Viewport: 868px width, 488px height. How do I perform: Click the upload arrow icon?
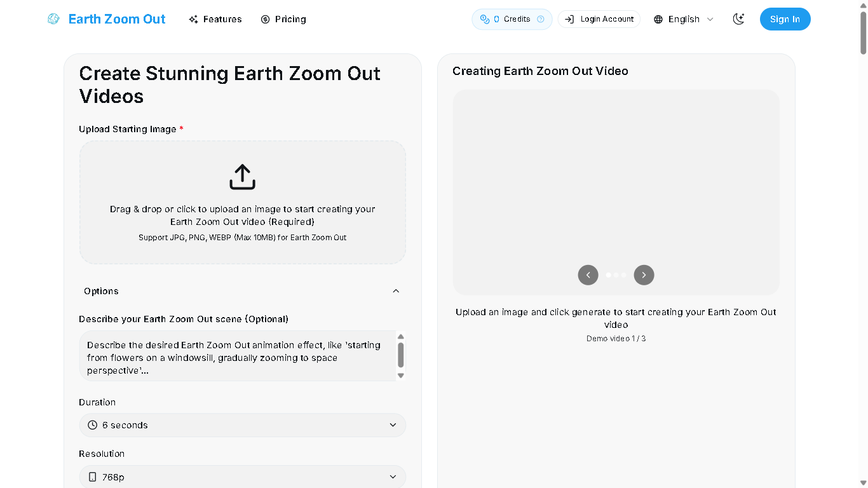tap(242, 177)
